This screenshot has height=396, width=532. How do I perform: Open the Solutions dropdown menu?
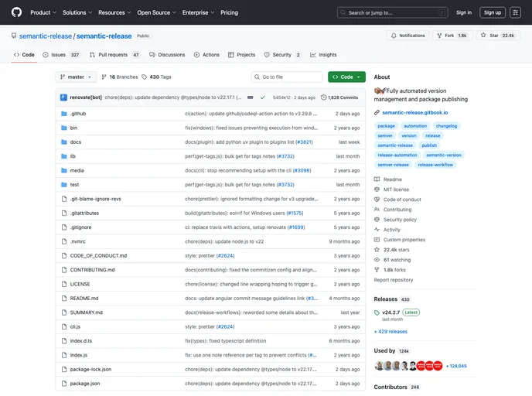[77, 12]
